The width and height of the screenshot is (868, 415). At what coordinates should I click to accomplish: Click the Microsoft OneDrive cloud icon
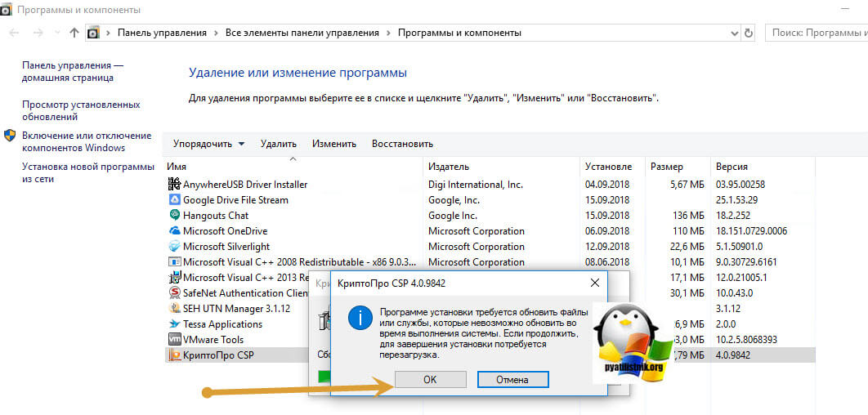(x=174, y=231)
